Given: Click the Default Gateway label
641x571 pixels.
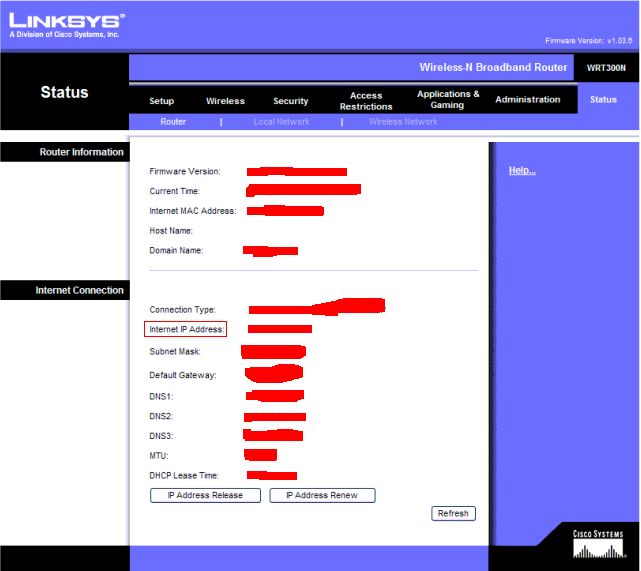Looking at the screenshot, I should pyautogui.click(x=183, y=375).
